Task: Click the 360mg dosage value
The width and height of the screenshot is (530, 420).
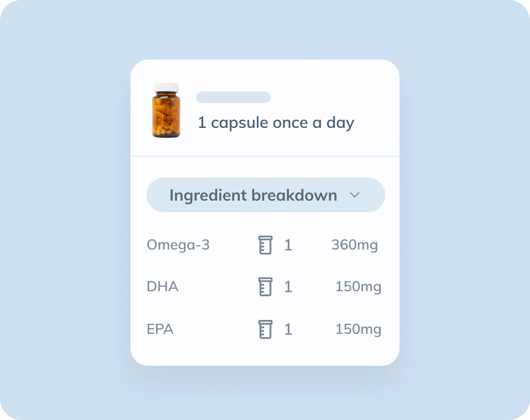Action: tap(355, 245)
